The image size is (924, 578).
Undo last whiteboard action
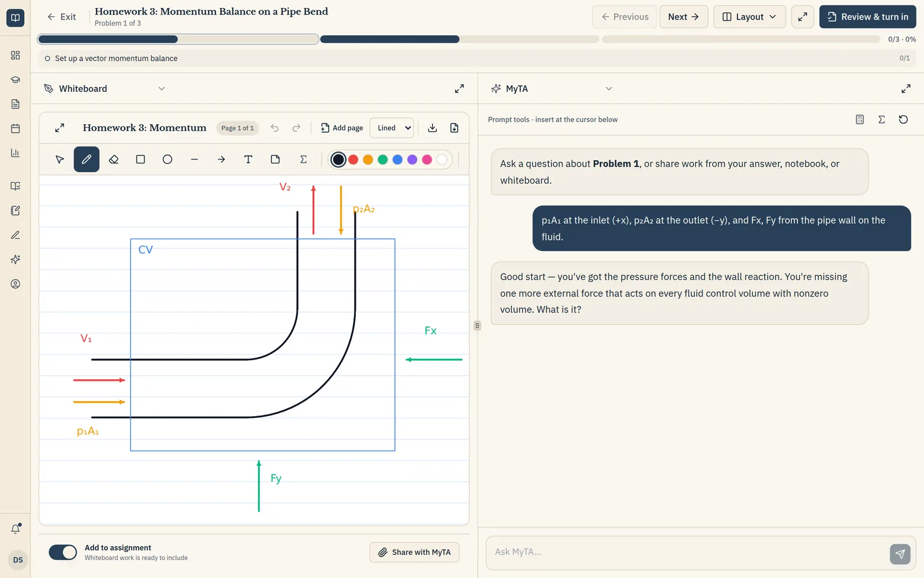tap(275, 128)
